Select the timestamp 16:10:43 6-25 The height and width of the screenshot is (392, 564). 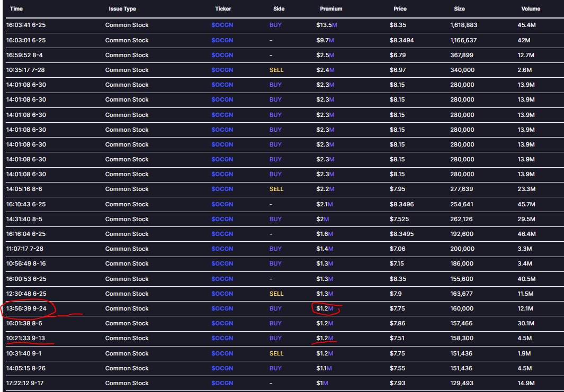(x=26, y=204)
